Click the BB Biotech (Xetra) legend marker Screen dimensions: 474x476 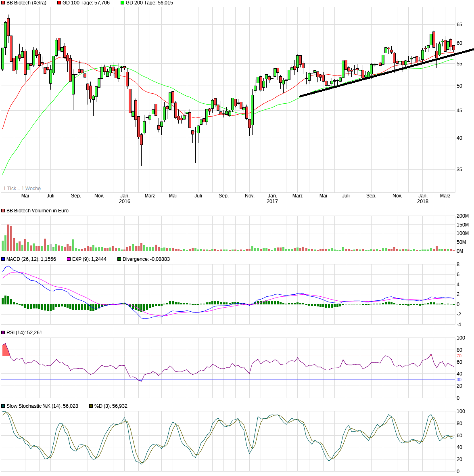coord(3,3)
